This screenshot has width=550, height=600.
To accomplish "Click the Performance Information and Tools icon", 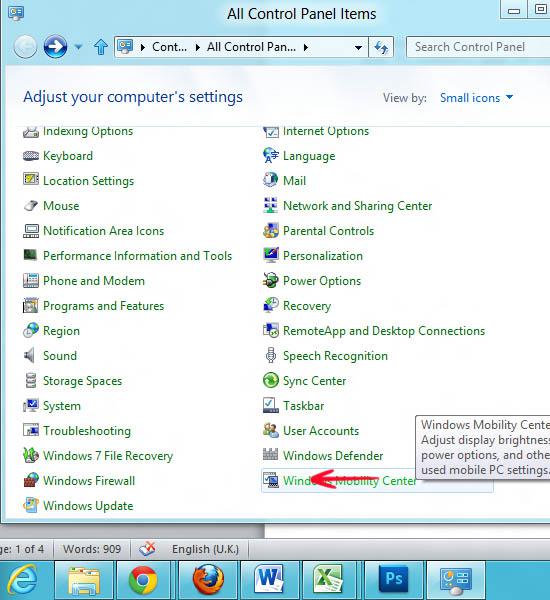I will pyautogui.click(x=30, y=255).
